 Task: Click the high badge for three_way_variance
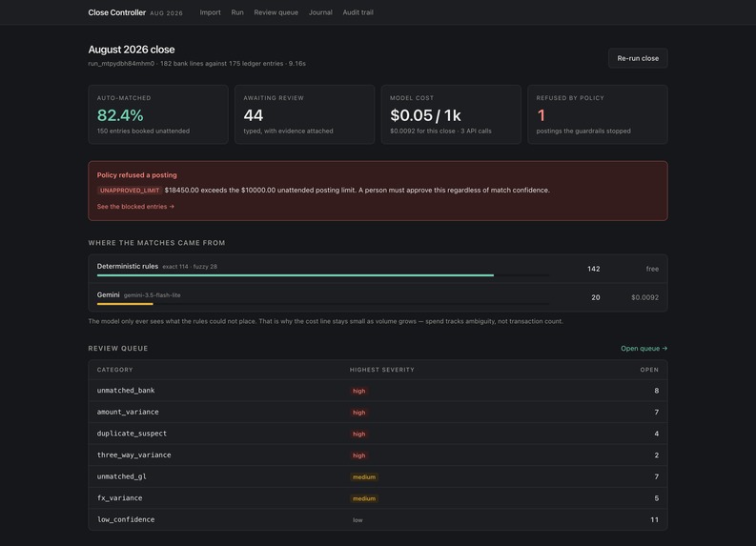point(358,455)
